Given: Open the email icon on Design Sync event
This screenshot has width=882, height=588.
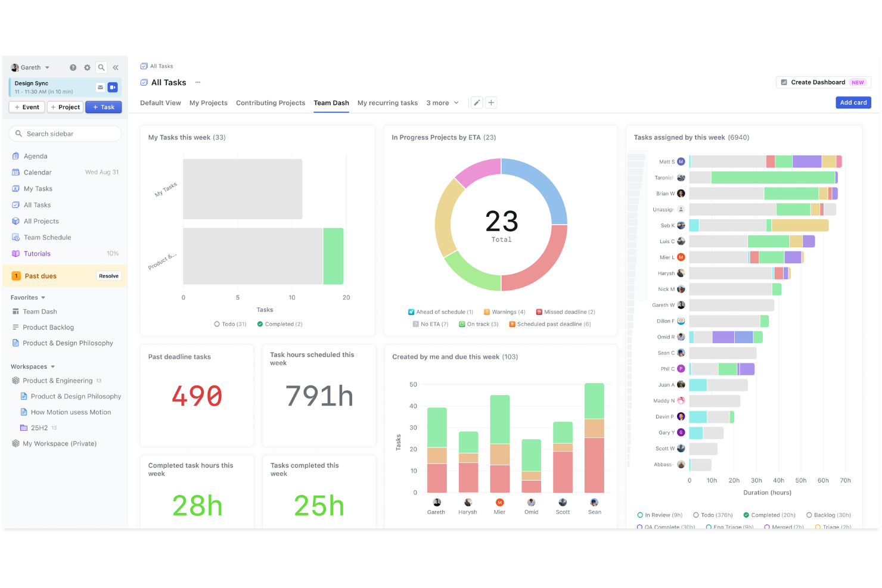Looking at the screenshot, I should pyautogui.click(x=100, y=87).
